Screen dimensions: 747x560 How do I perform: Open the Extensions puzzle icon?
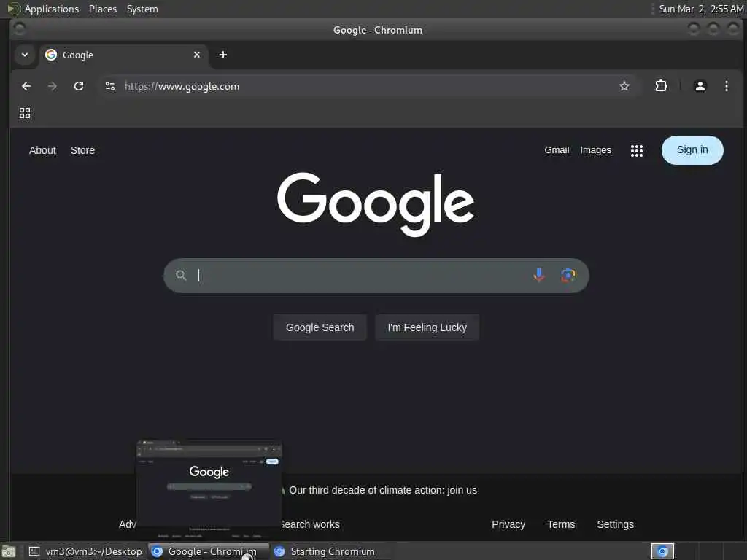661,86
